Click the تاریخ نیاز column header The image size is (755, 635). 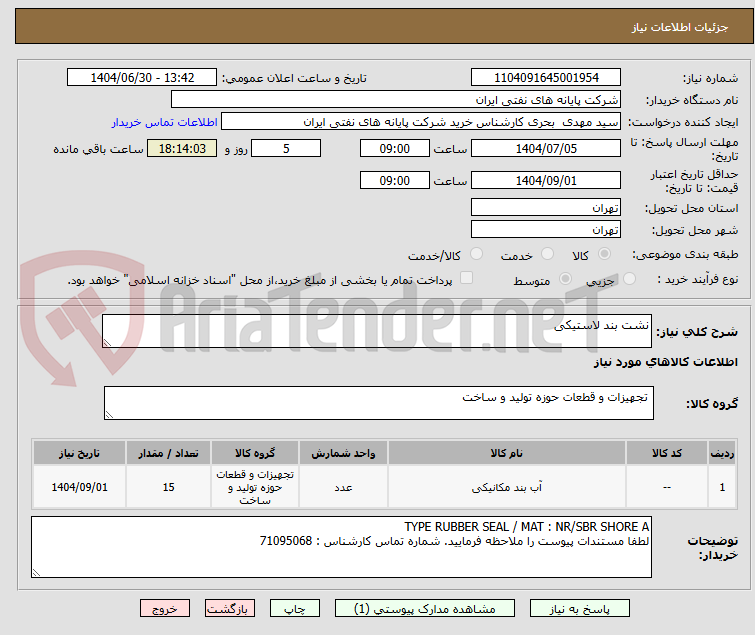79,453
